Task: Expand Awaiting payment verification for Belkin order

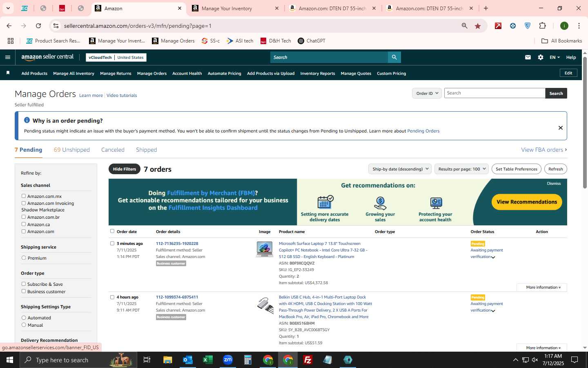Action: pyautogui.click(x=493, y=311)
